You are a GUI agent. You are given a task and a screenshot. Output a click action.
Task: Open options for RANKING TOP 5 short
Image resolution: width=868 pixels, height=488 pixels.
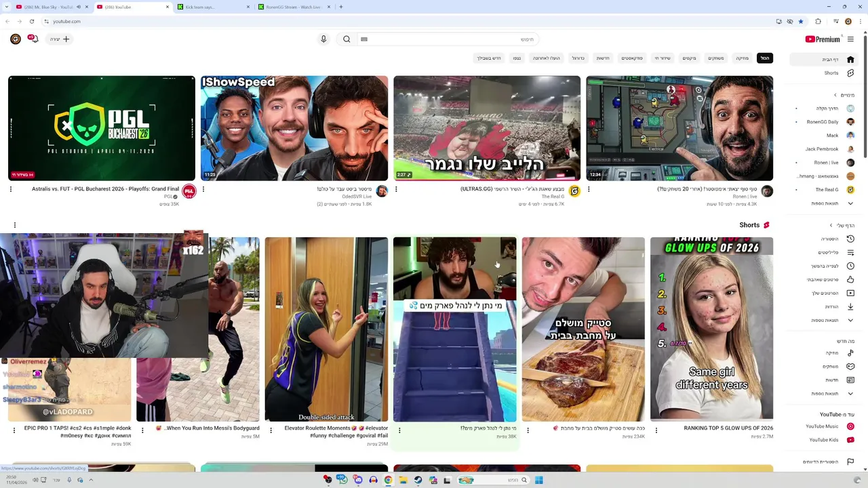tap(656, 429)
